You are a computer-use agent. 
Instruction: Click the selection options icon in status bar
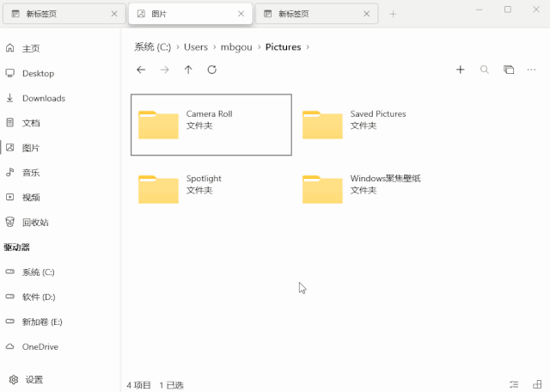(514, 384)
